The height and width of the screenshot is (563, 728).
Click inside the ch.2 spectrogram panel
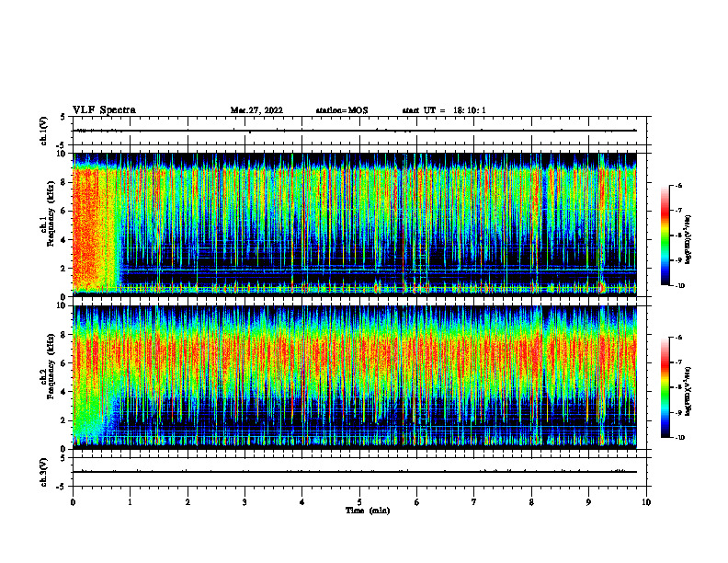coord(355,377)
